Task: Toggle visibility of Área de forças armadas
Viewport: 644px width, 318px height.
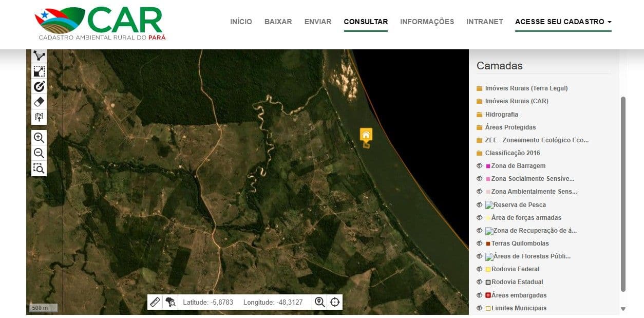Action: click(x=479, y=218)
